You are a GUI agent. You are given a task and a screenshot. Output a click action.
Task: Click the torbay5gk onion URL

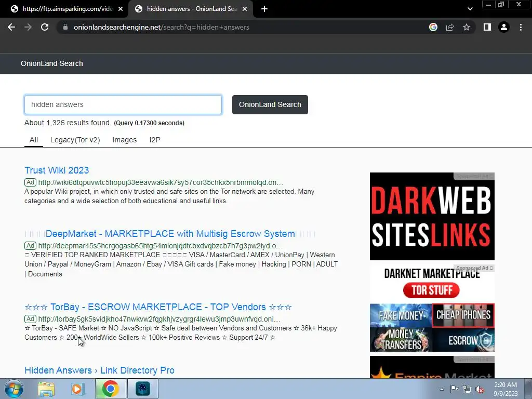point(159,320)
